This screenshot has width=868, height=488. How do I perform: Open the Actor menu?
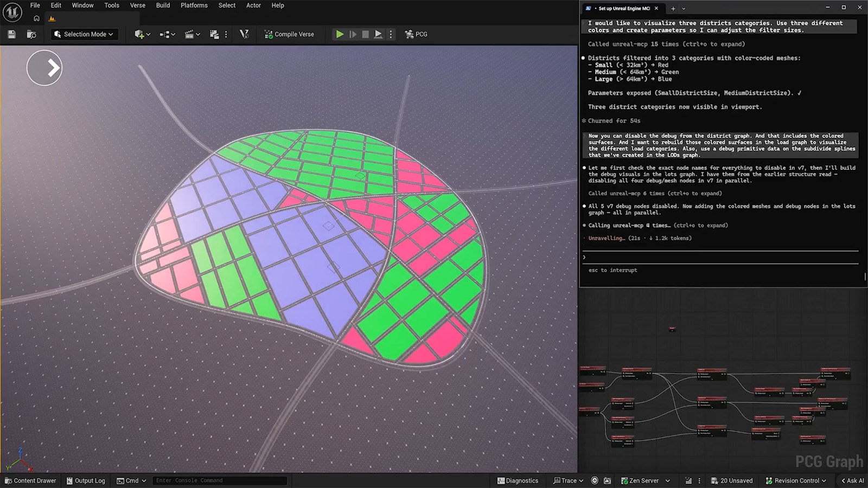coord(253,5)
